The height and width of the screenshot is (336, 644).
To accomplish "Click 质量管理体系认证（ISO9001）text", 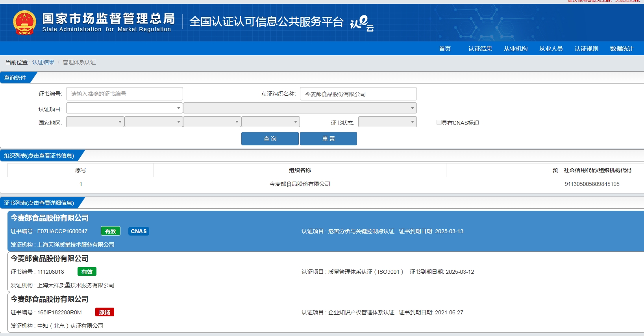I will 366,272.
